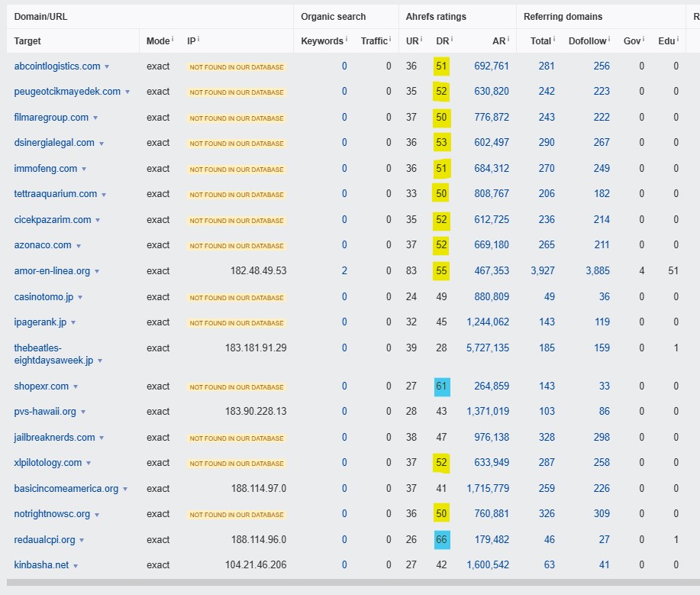The image size is (700, 595).
Task: Click info icon beside Total column header
Action: 554,39
